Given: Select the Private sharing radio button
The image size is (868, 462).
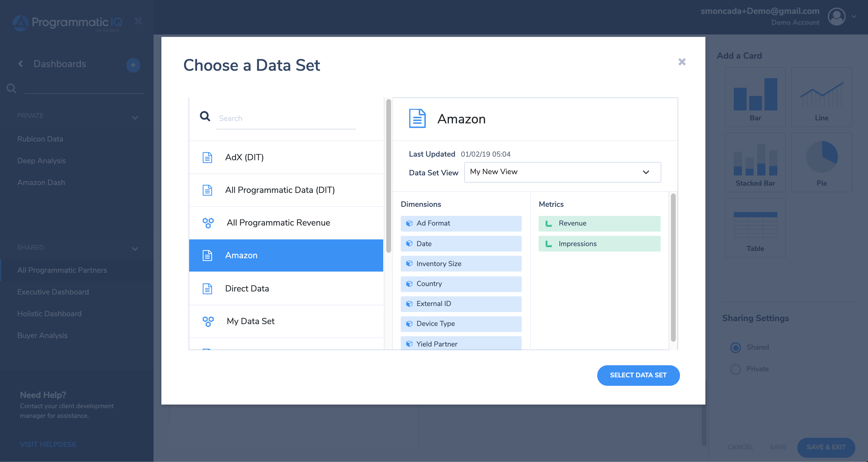Looking at the screenshot, I should tap(735, 369).
